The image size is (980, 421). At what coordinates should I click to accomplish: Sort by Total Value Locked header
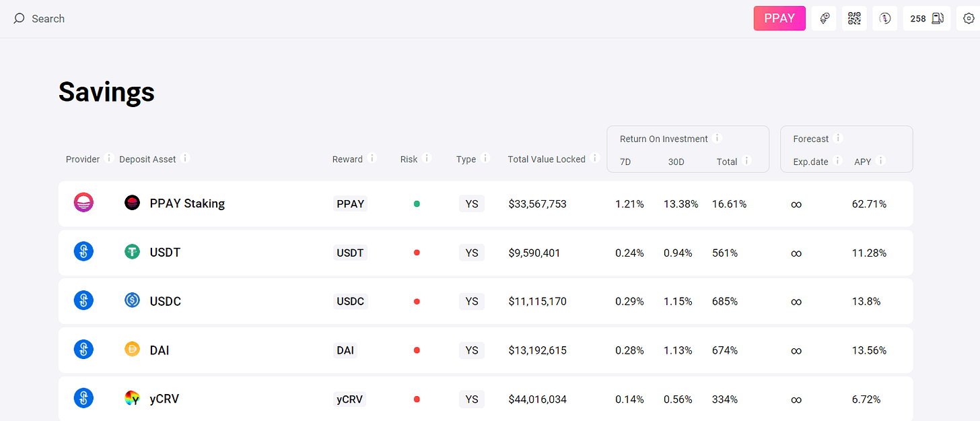click(547, 160)
